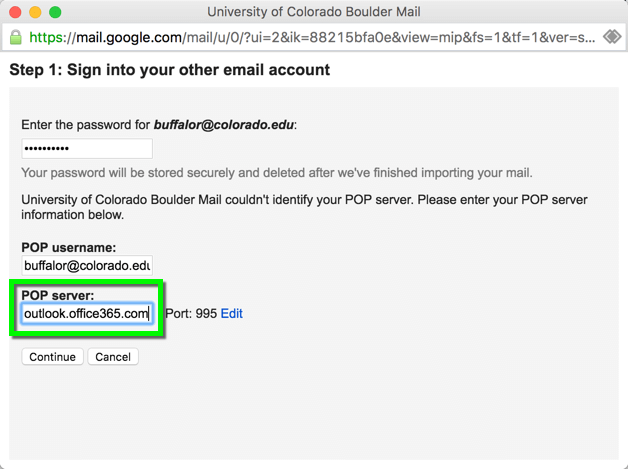Viewport: 628px width, 469px height.
Task: Select the POP username text box
Action: tap(87, 266)
